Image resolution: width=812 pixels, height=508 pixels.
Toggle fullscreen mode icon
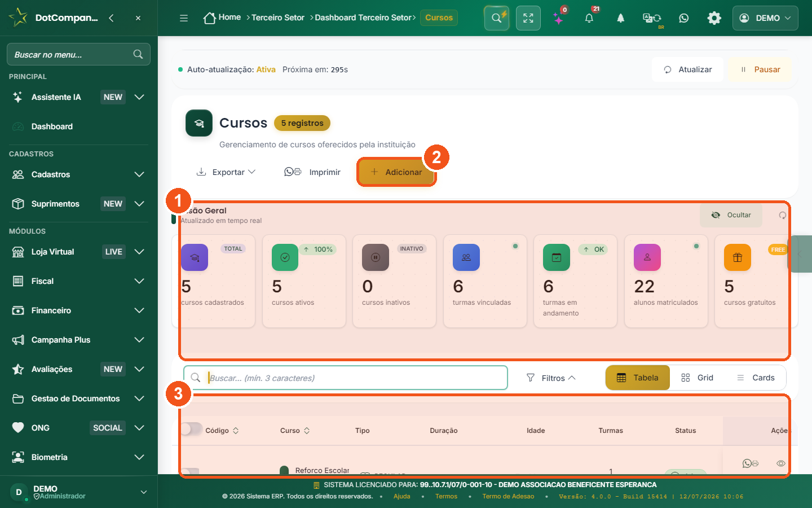[528, 18]
